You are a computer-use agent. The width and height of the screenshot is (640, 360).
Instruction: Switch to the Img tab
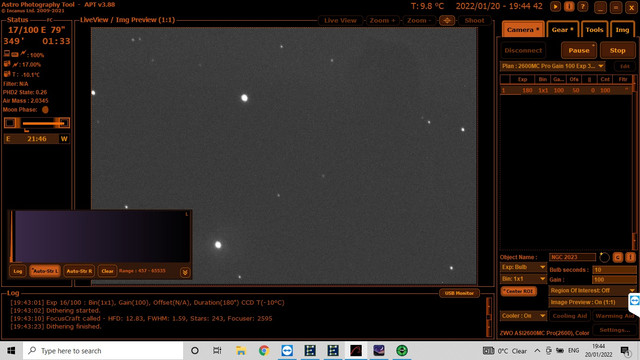[x=622, y=30]
